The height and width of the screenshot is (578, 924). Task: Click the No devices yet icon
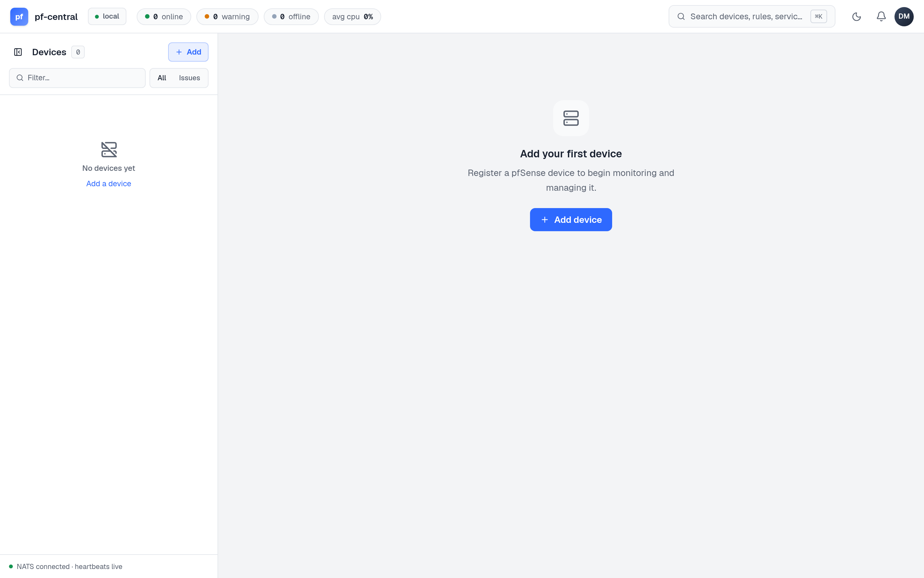coord(109,149)
